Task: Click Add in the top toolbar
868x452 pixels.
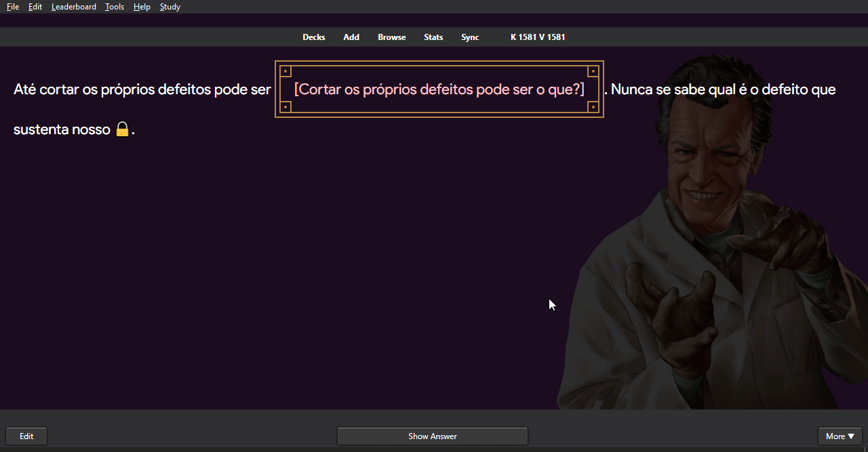Action: coord(351,37)
